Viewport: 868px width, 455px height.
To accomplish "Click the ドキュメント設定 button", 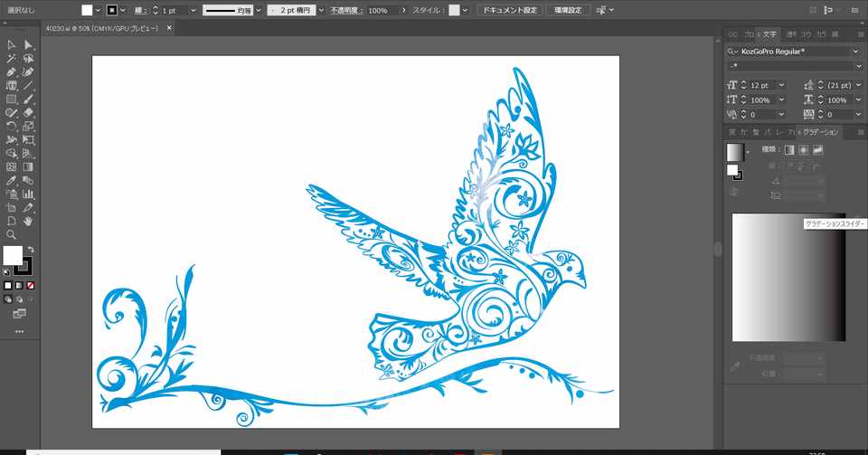I will click(x=510, y=11).
